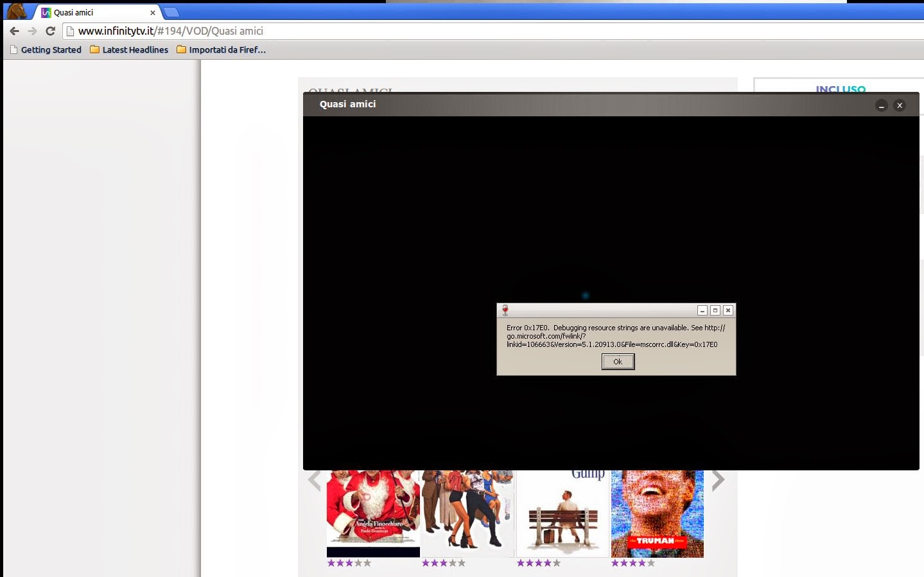Image resolution: width=924 pixels, height=577 pixels.
Task: Open the Truman Show movie poster
Action: (x=657, y=513)
